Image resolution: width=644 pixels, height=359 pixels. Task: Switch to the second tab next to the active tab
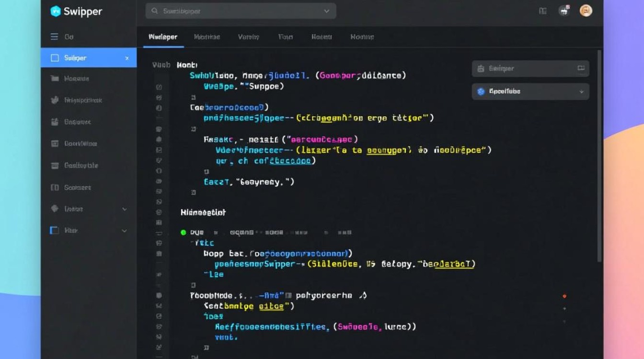207,37
